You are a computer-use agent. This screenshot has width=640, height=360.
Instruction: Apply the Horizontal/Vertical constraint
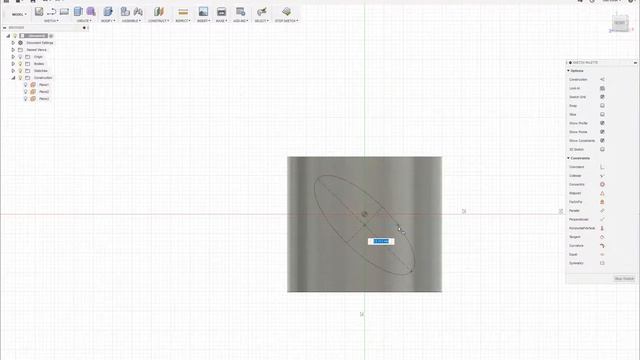pos(602,228)
